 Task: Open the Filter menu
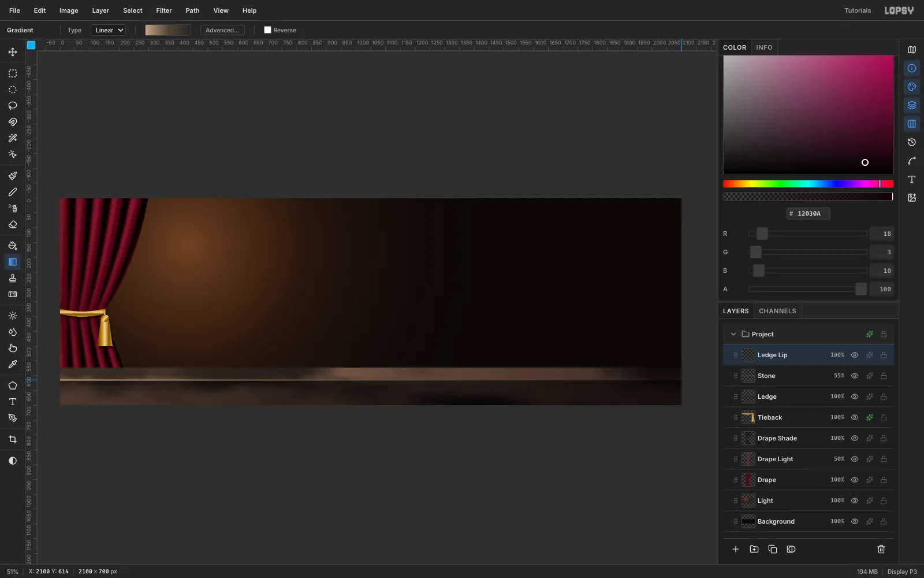point(164,10)
